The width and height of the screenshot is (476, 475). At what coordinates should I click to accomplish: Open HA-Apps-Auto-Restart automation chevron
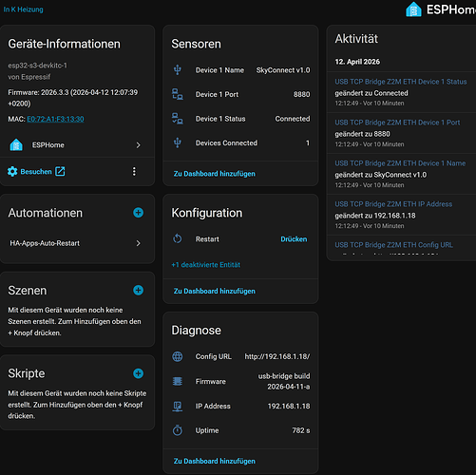(x=138, y=243)
